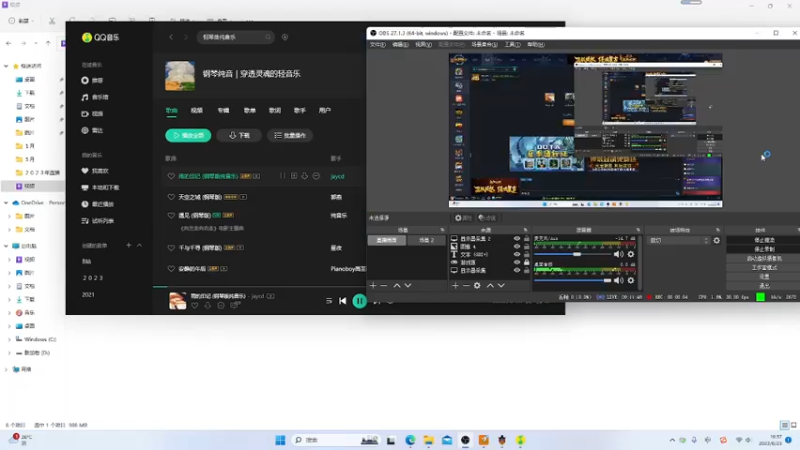The height and width of the screenshot is (450, 800).
Task: Open OBS scene transition dropdown
Action: [x=678, y=240]
